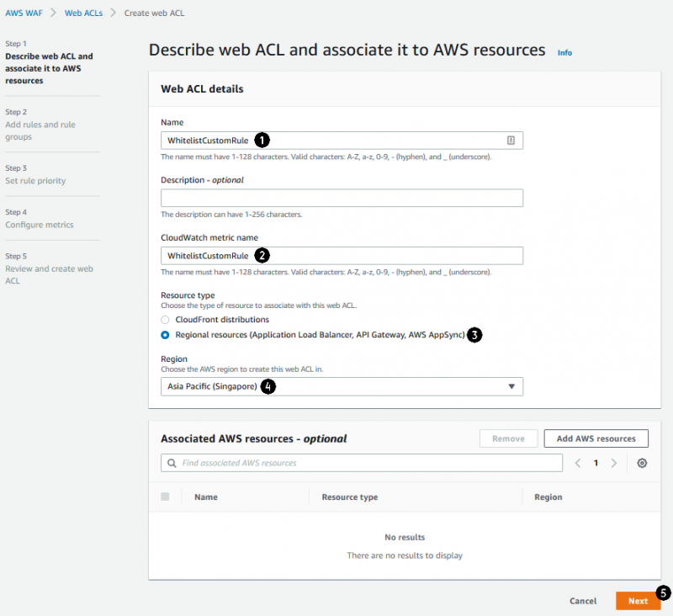
Task: Click Add AWS resources button
Action: point(596,438)
